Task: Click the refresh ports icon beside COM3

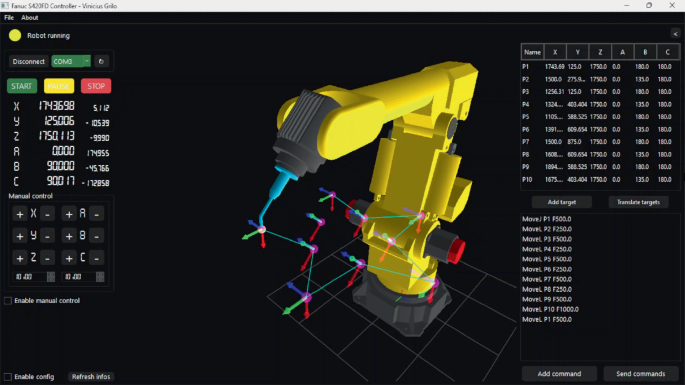Action: click(101, 61)
